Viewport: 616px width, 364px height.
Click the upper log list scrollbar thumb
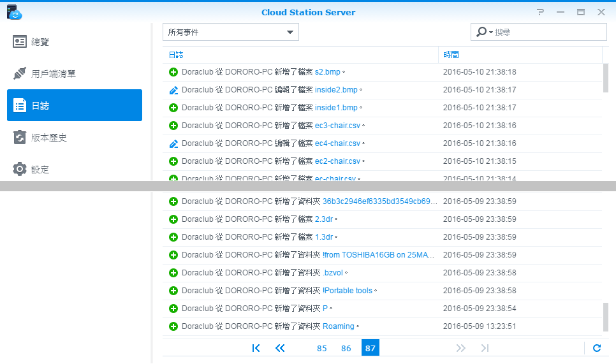pyautogui.click(x=605, y=78)
